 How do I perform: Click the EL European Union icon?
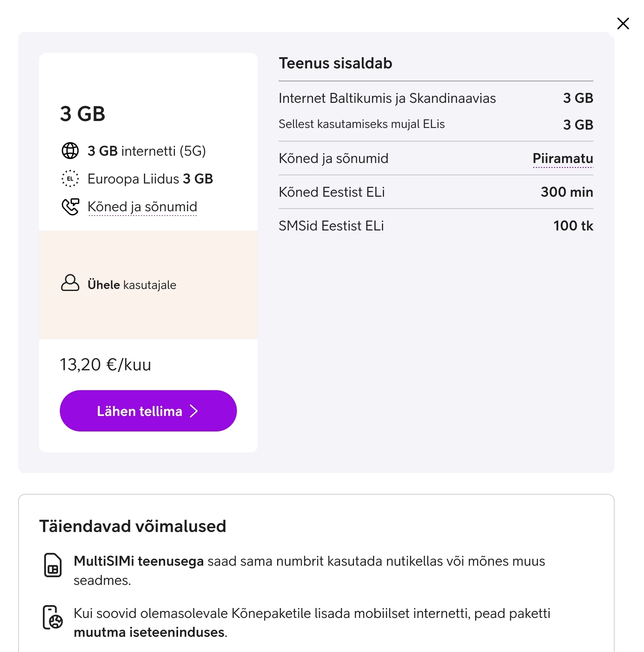pyautogui.click(x=70, y=179)
